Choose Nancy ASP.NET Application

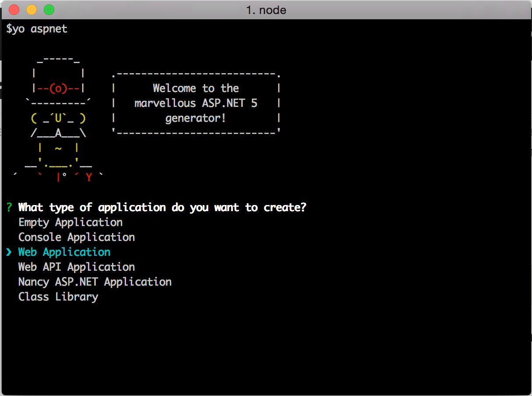95,282
